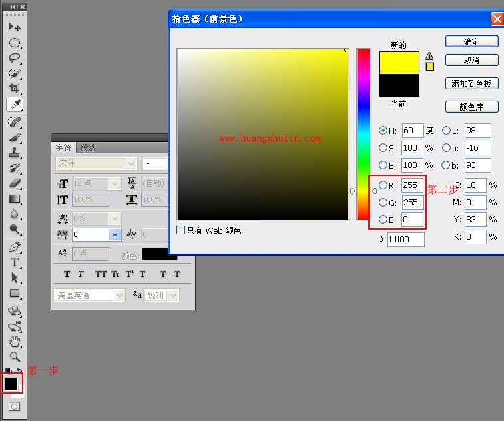This screenshot has width=504, height=421.
Task: Click the hex color input field
Action: (405, 240)
